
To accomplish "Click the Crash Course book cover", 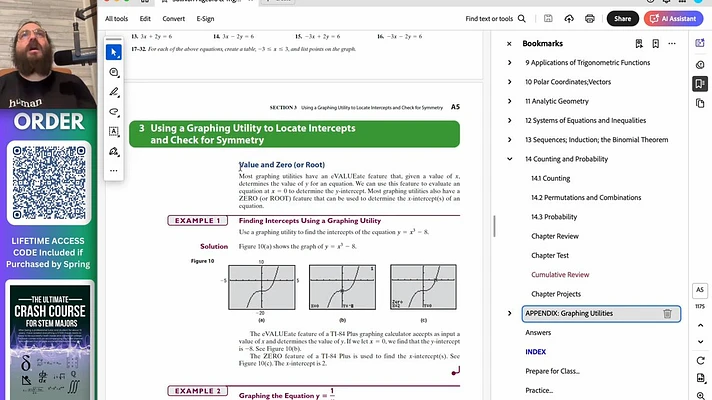I will coord(50,341).
